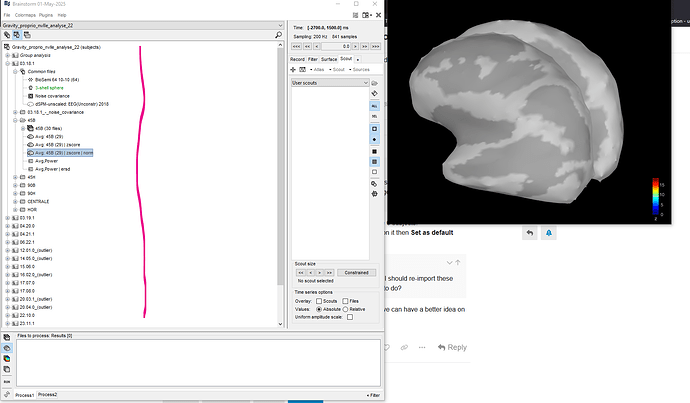Select the transparent scout patch grid icon
This screenshot has height=403, width=690.
click(374, 161)
